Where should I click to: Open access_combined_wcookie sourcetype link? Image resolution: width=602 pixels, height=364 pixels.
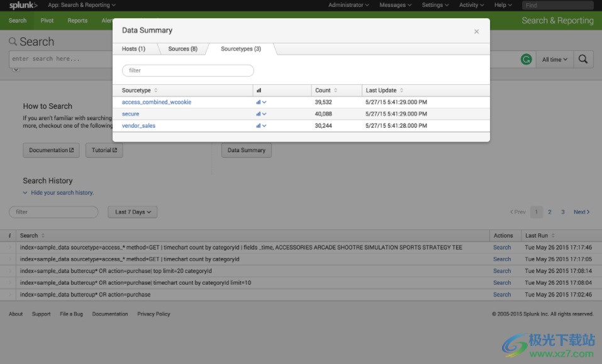coord(157,102)
